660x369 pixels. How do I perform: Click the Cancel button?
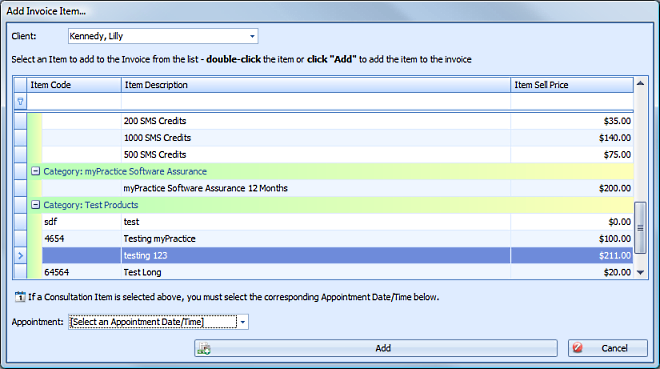607,348
